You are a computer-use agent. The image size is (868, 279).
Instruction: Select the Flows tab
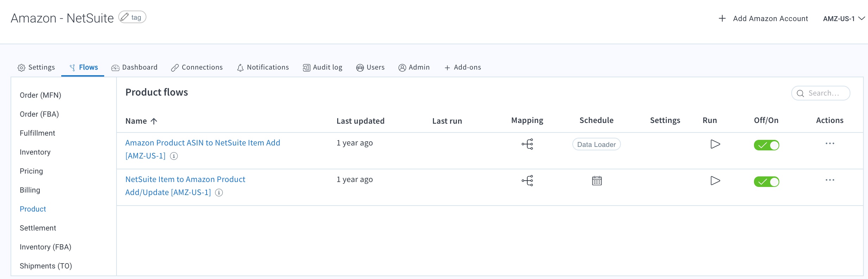(83, 67)
